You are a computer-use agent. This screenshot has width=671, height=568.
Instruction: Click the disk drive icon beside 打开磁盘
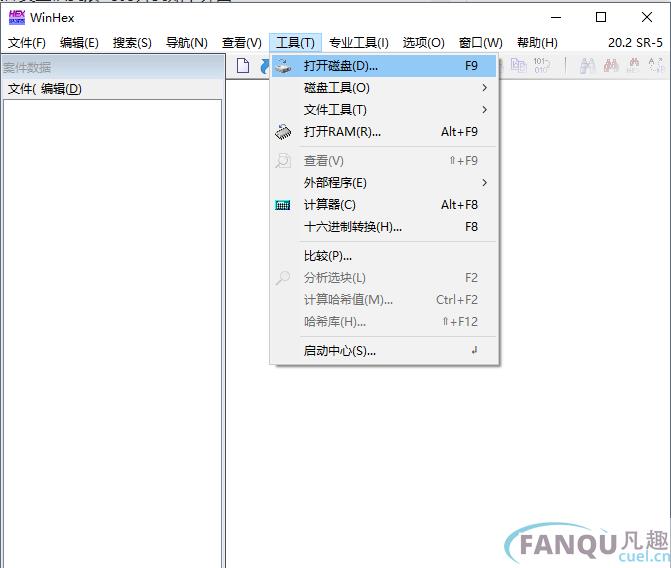283,66
